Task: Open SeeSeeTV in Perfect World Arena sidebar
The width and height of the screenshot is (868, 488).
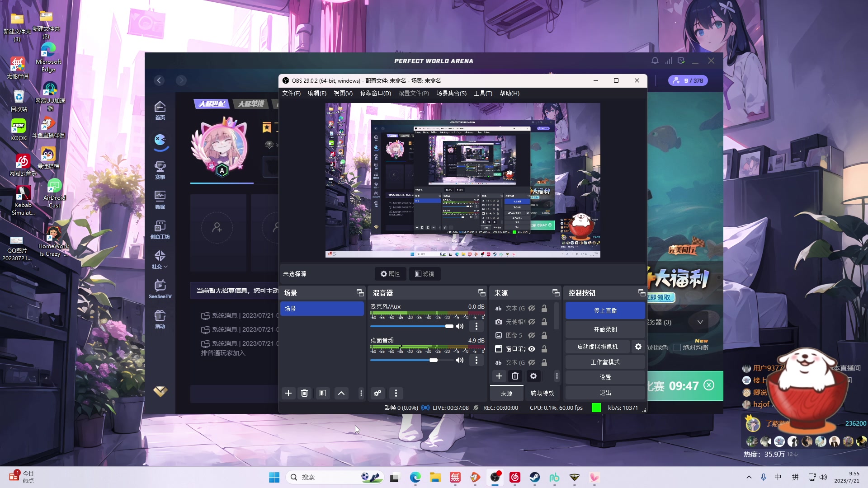Action: click(x=160, y=290)
